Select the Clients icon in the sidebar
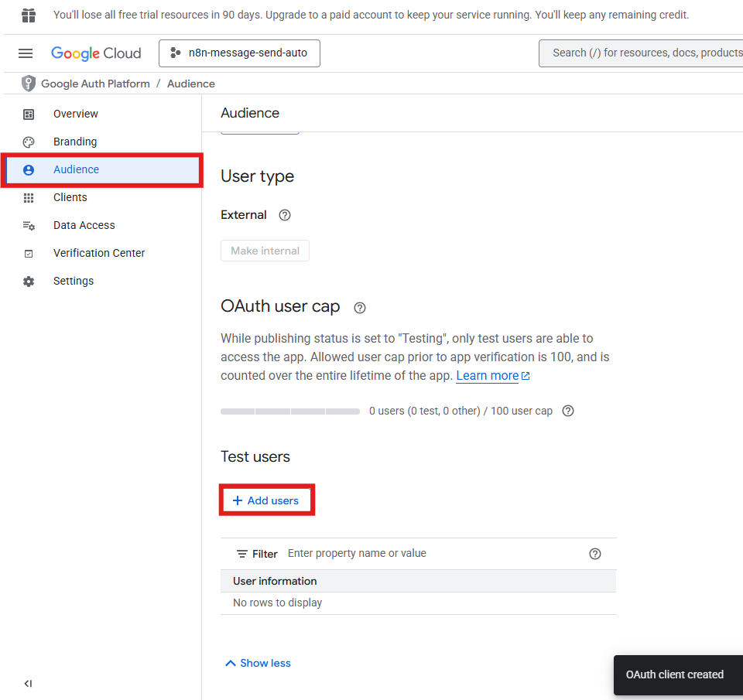Screen dimensions: 743x700 [28, 197]
